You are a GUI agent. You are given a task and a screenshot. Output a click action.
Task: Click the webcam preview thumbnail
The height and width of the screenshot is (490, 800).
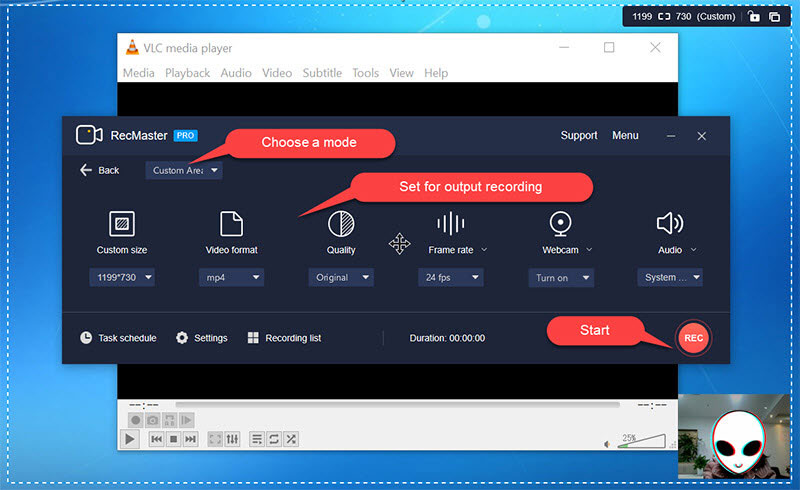734,436
